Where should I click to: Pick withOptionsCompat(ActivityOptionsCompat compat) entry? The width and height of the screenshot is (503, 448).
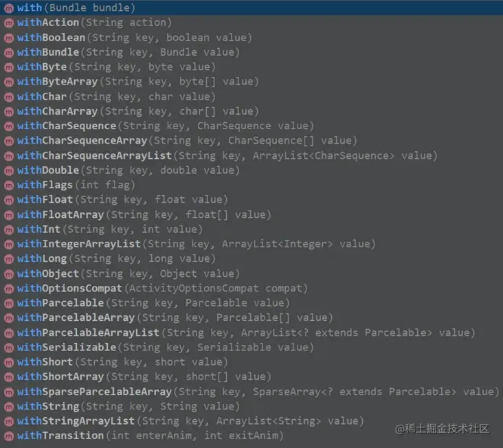252,289
